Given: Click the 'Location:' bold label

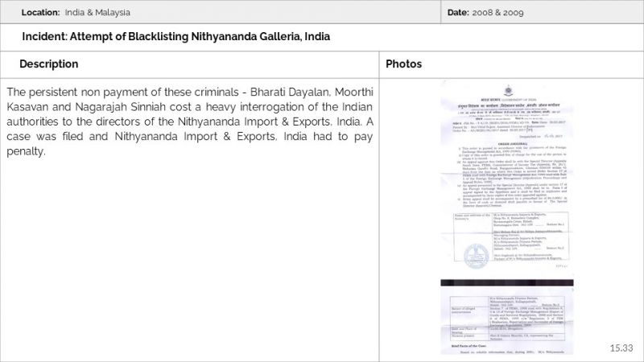Looking at the screenshot, I should (40, 13).
